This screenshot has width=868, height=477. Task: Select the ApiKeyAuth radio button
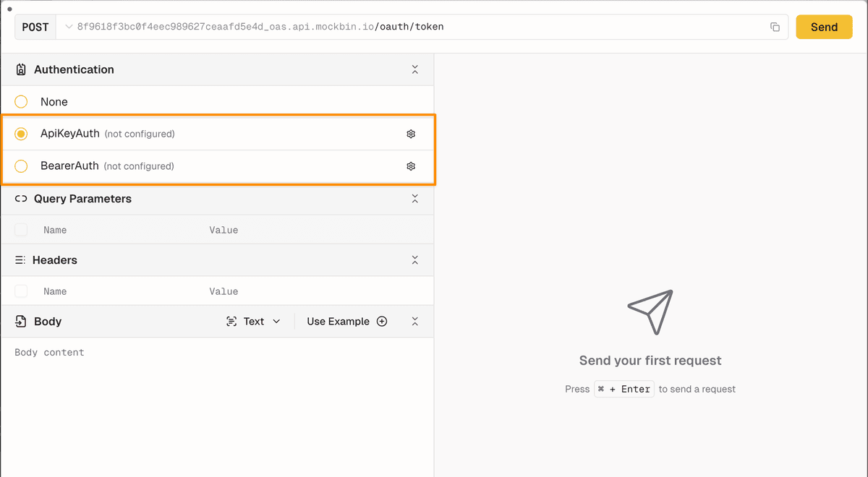(x=21, y=134)
